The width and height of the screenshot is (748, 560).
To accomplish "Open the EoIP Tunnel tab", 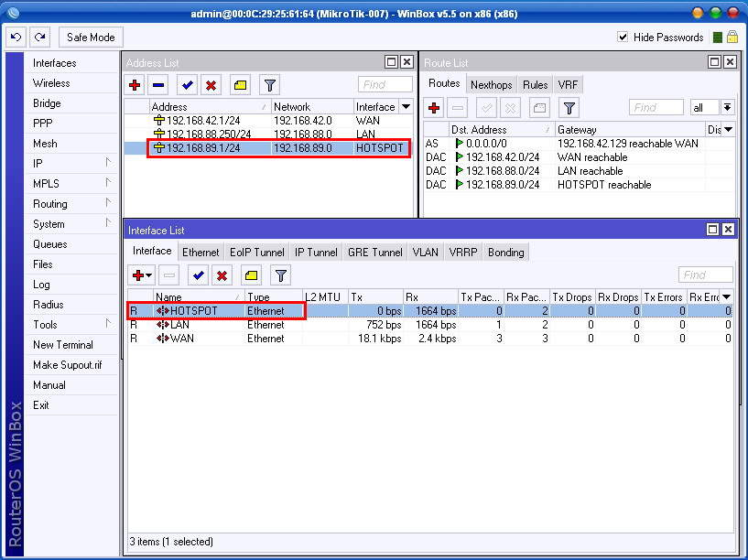I will [256, 253].
